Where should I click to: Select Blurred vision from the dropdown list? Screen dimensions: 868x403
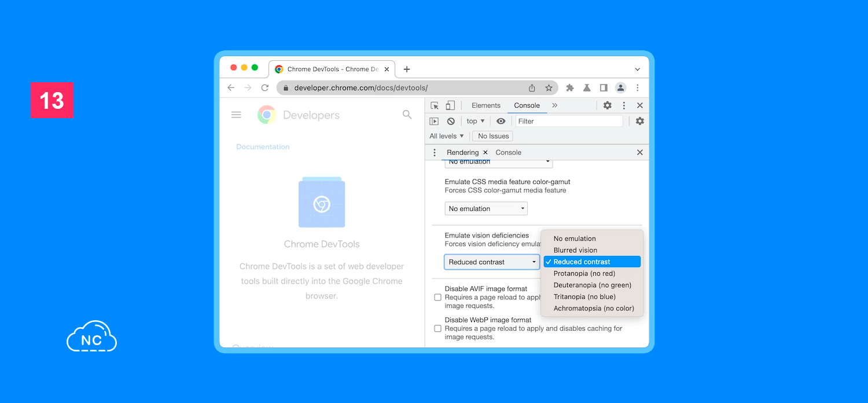[x=575, y=250]
